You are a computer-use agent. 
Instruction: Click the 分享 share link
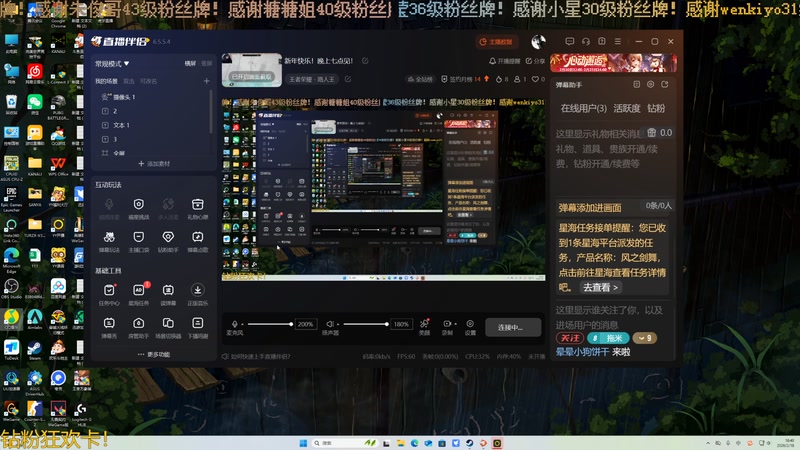pos(535,61)
